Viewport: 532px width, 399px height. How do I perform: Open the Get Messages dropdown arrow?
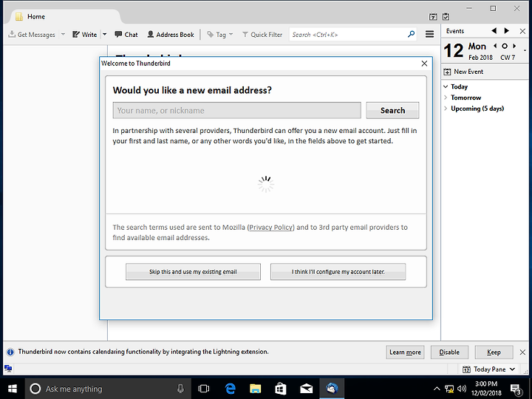point(63,35)
